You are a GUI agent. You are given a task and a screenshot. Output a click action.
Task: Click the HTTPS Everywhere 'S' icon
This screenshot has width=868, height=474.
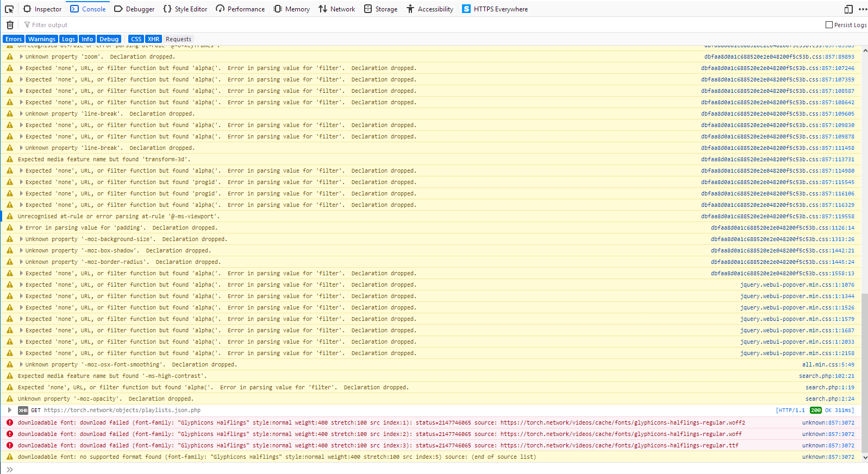(x=466, y=9)
